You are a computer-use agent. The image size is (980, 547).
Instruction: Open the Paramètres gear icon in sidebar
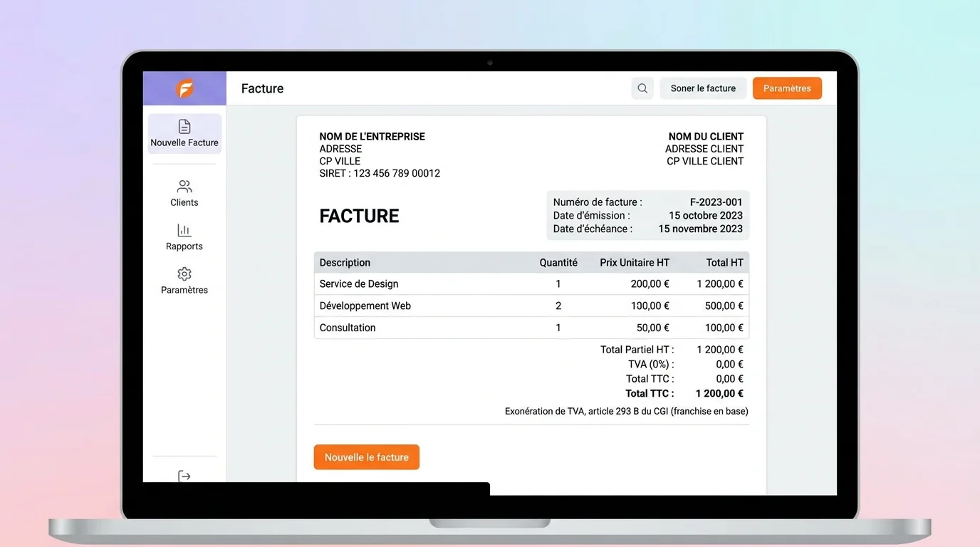184,273
